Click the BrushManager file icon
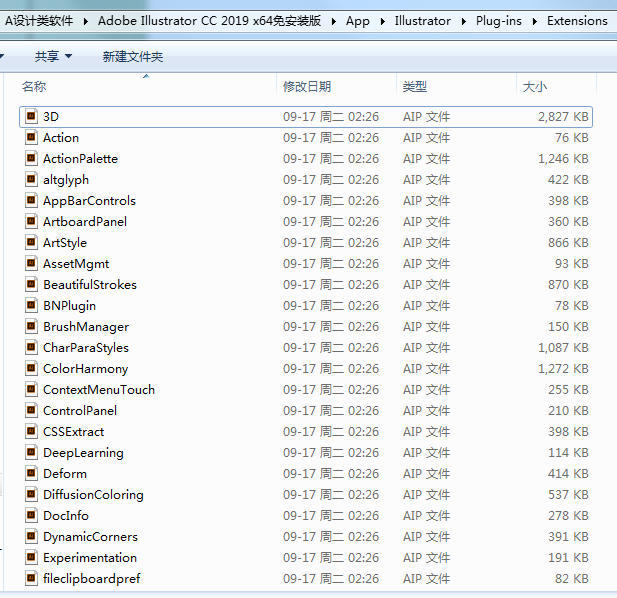Image resolution: width=617 pixels, height=598 pixels. pyautogui.click(x=31, y=327)
